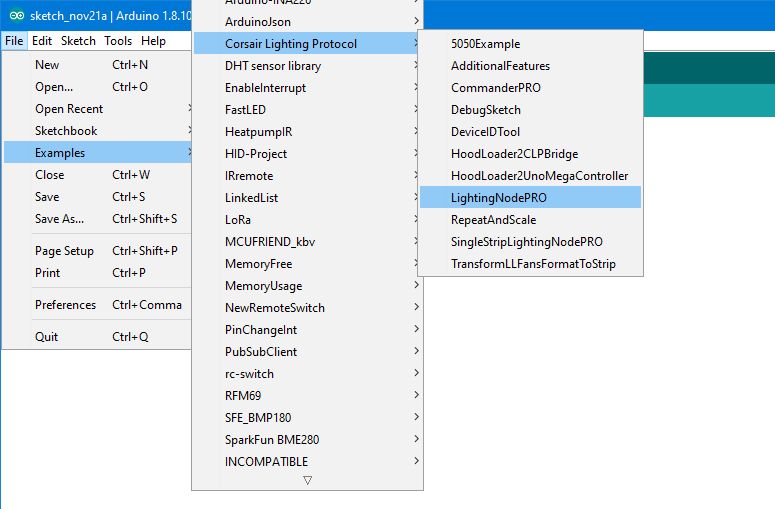Open Page Setup from File menu
The height and width of the screenshot is (509, 775).
point(97,251)
